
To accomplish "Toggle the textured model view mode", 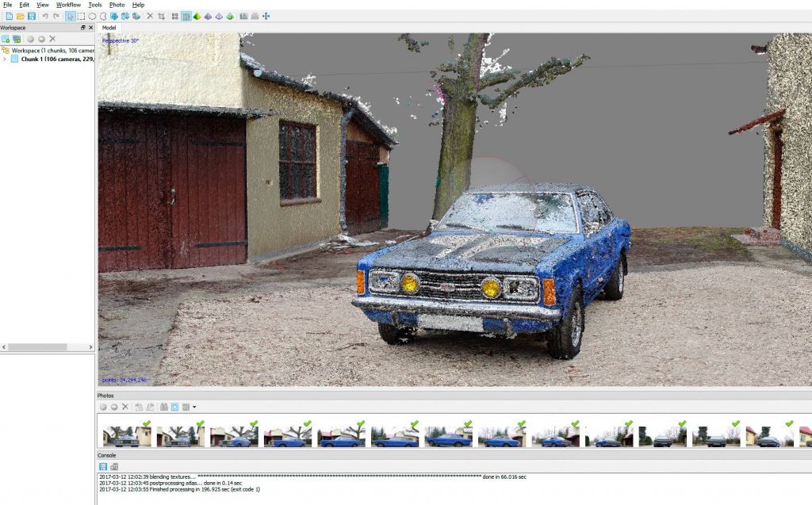I will point(230,16).
